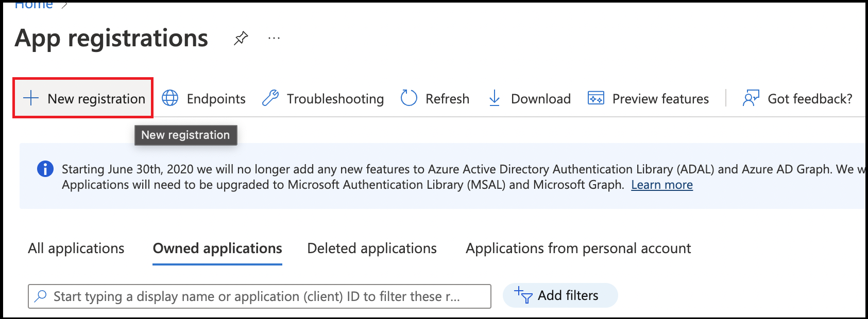
Task: Click the Troubleshooting wrench icon
Action: [x=270, y=98]
